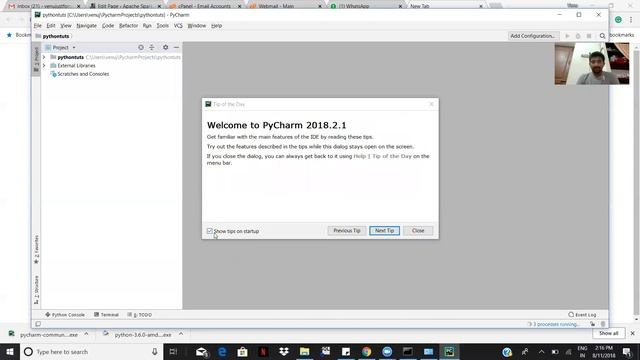This screenshot has width=640, height=360.
Task: Open Google Chrome from the taskbar
Action: tap(367, 351)
